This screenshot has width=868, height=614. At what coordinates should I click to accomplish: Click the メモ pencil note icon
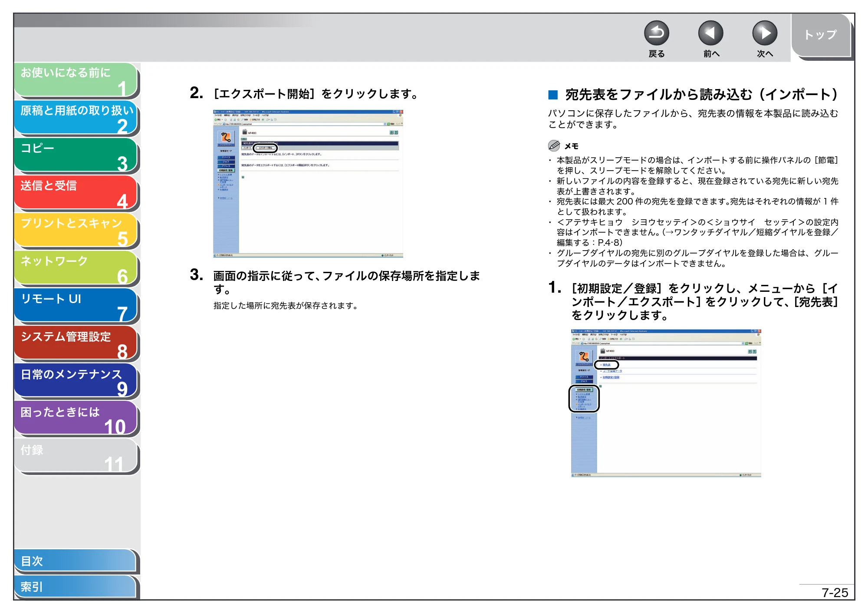(x=554, y=145)
